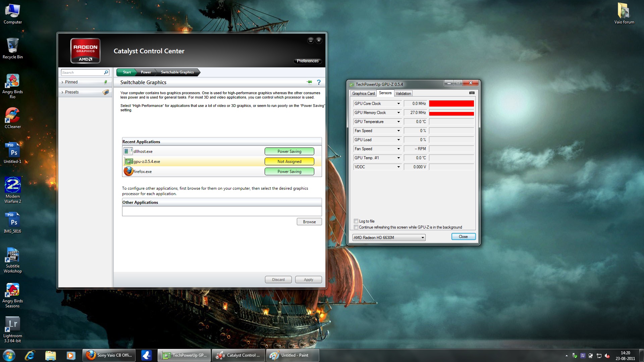Open Windows Explorer from the taskbar

coord(50,355)
